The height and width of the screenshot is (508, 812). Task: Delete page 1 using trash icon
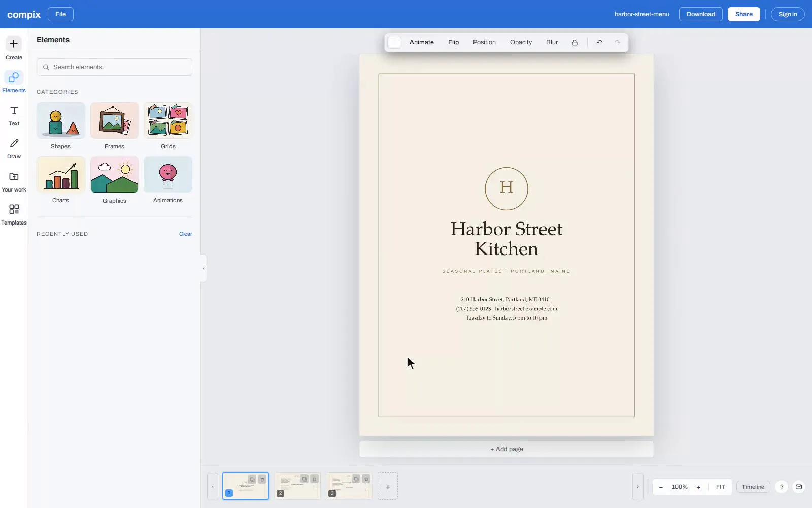[x=262, y=479]
